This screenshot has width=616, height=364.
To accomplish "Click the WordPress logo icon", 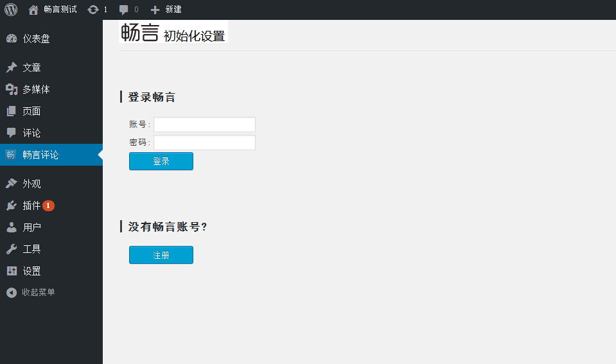I will pos(11,10).
